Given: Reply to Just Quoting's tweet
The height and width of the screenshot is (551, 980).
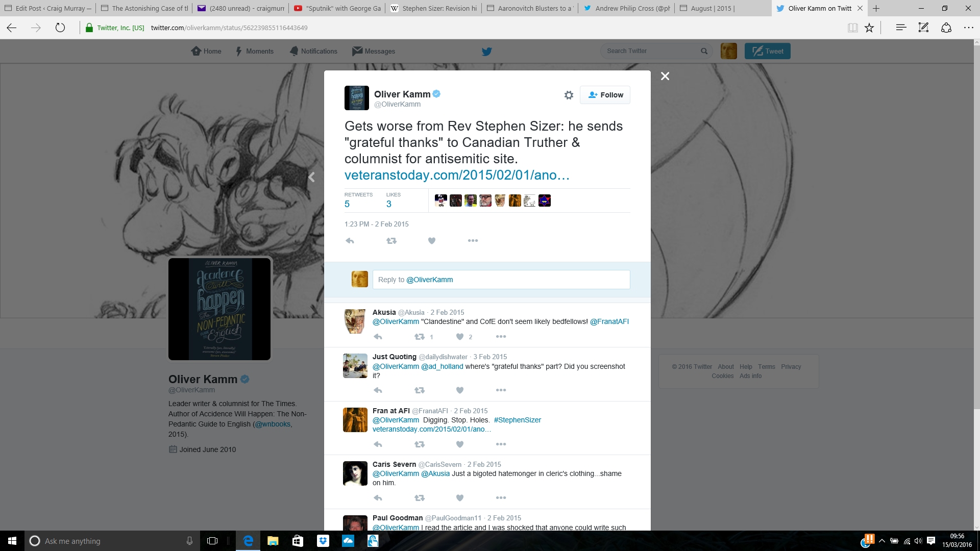Looking at the screenshot, I should click(378, 390).
